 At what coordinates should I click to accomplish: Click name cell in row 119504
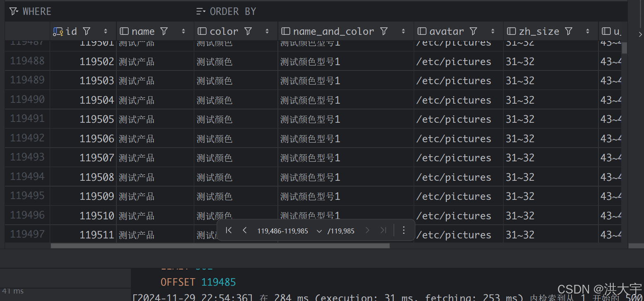click(155, 100)
